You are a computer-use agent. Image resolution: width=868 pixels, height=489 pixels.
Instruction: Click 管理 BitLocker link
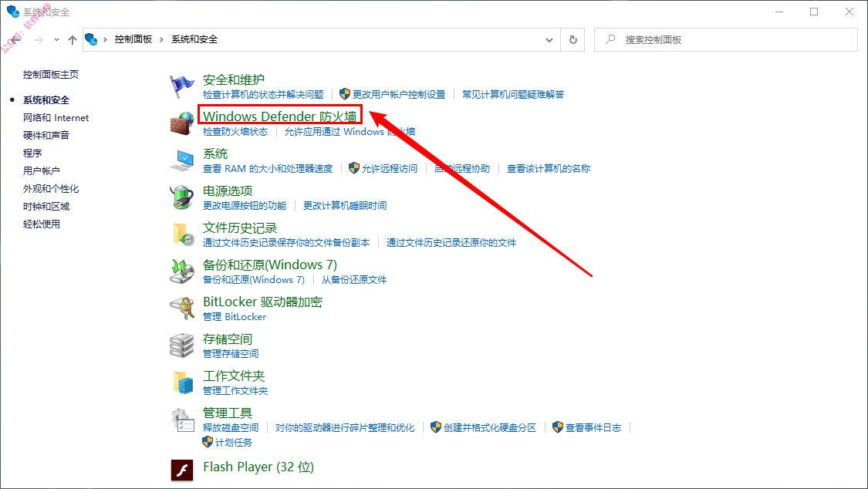tap(235, 317)
